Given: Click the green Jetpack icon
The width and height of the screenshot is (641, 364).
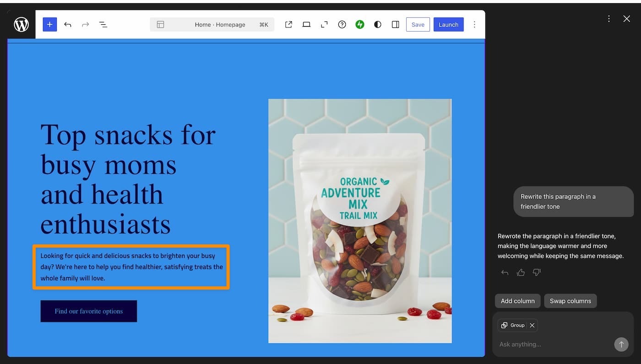Looking at the screenshot, I should tap(360, 24).
